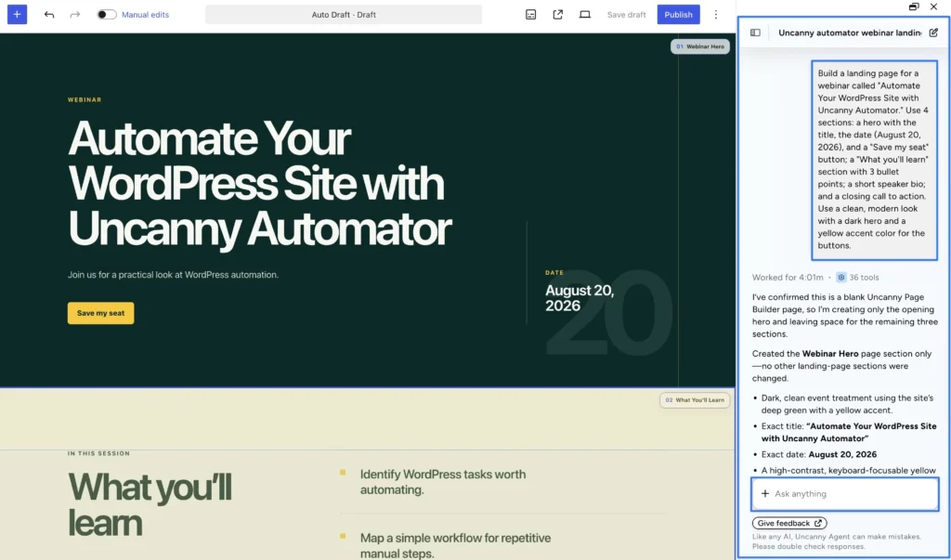Click the yellow Save my seat button
The image size is (951, 560).
pyautogui.click(x=100, y=313)
